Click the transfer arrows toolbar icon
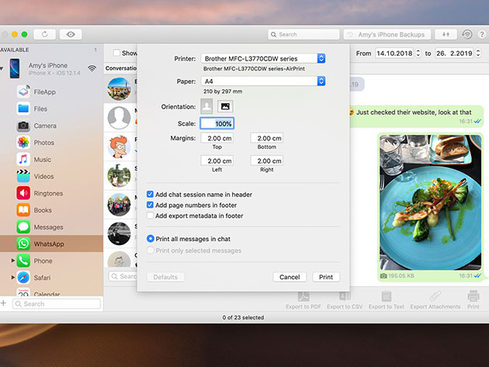The image size is (489, 367). click(x=446, y=34)
